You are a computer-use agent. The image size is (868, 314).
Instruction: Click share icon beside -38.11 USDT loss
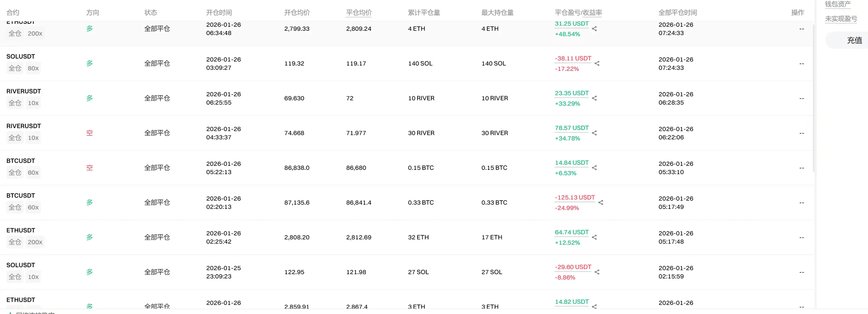click(x=597, y=64)
